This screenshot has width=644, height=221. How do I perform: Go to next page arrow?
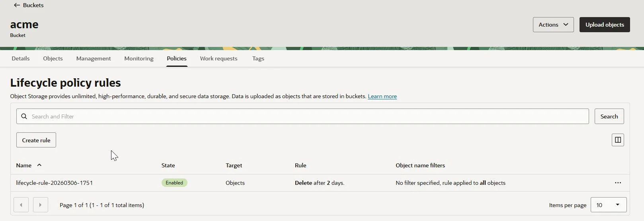41,205
